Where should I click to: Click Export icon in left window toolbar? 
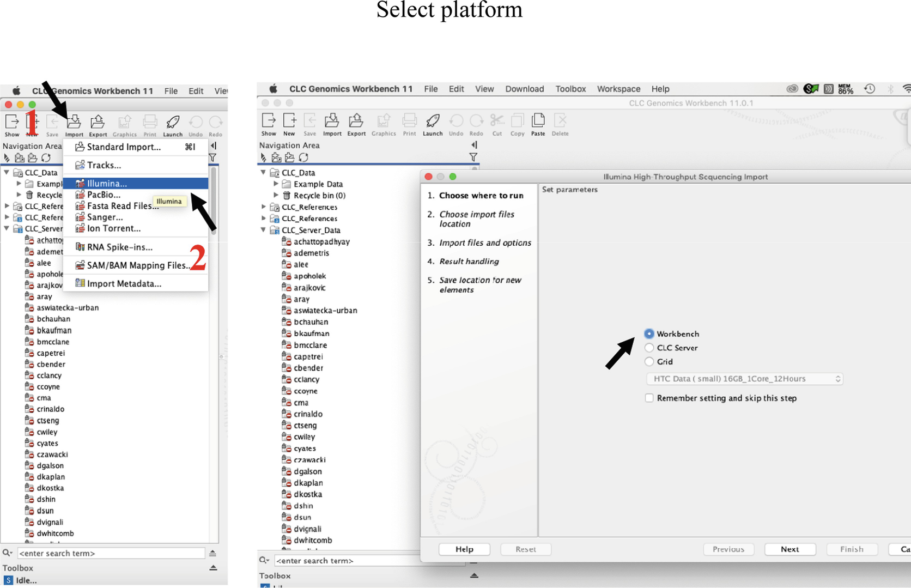[98, 122]
